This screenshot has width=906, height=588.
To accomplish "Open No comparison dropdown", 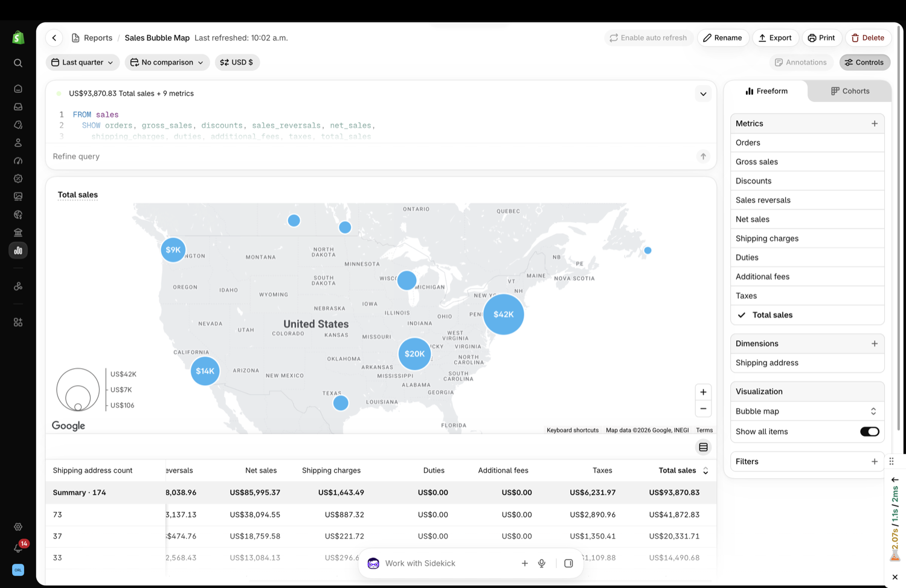I will [x=167, y=62].
